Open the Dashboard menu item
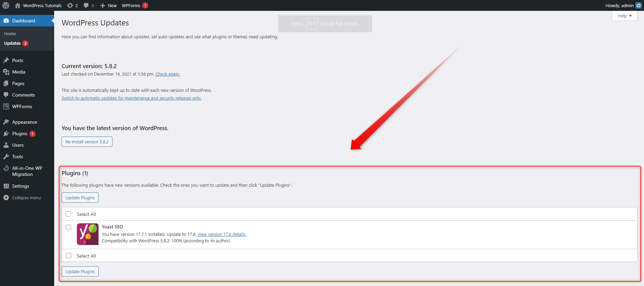The height and width of the screenshot is (286, 644). 27,21
